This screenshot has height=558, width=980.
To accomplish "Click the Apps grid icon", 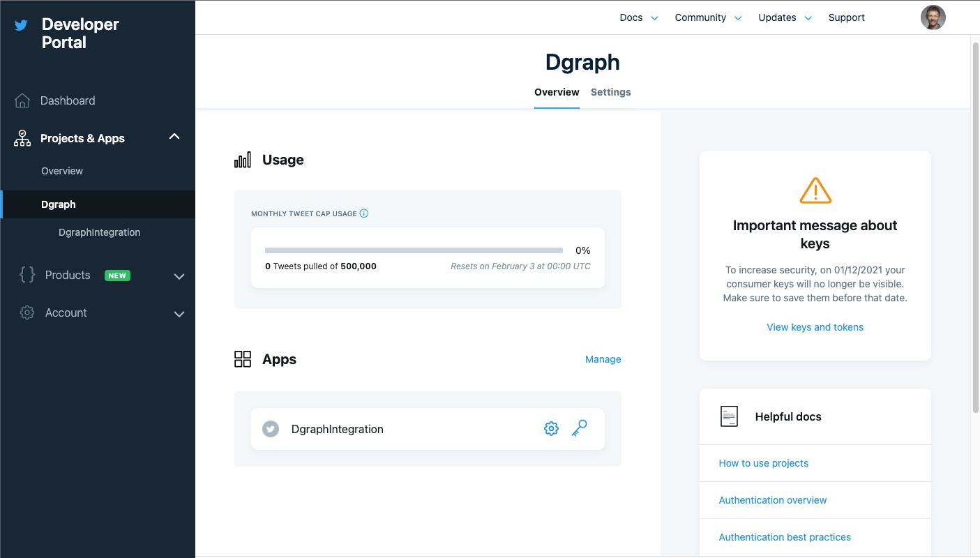I will pyautogui.click(x=243, y=359).
